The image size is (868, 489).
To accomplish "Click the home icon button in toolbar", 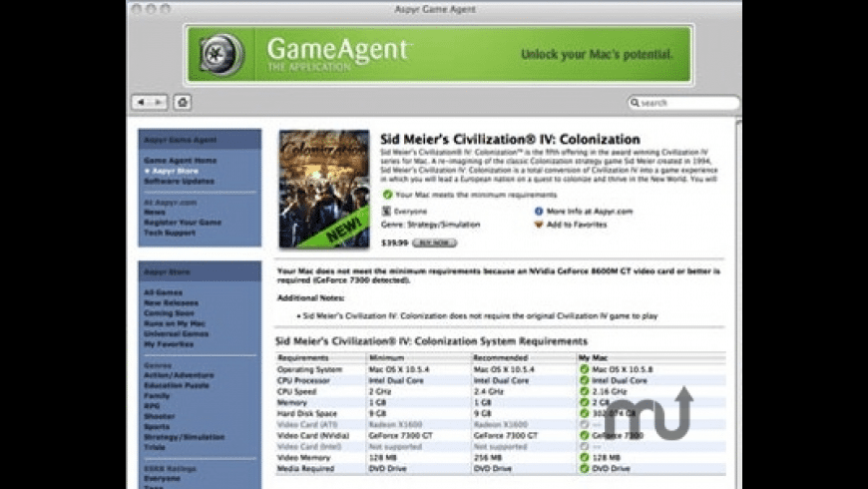I will click(183, 103).
